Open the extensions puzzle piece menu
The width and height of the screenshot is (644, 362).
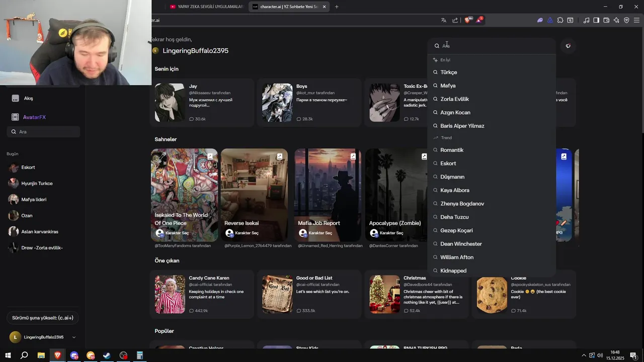tap(560, 20)
